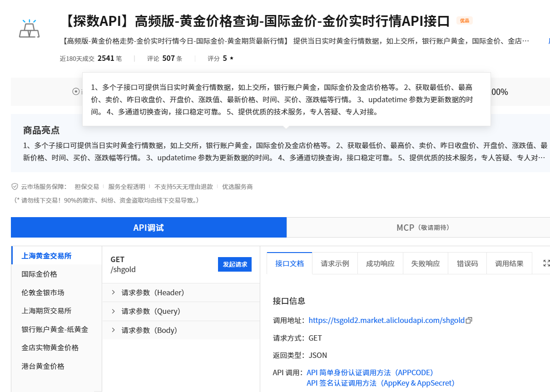Image resolution: width=550 pixels, height=392 pixels.
Task: Select 国际金价格 in the left sidebar
Action: coord(39,274)
